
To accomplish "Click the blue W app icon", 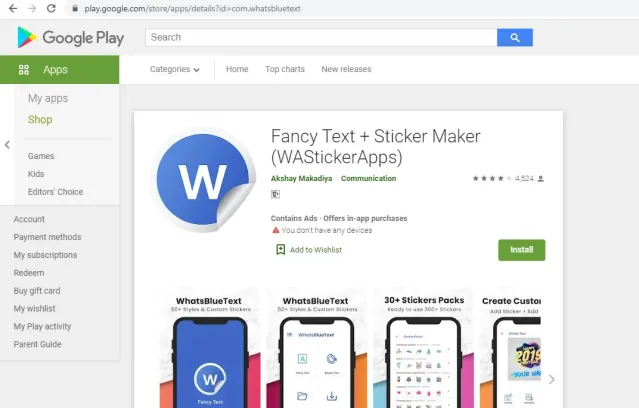I will (204, 180).
